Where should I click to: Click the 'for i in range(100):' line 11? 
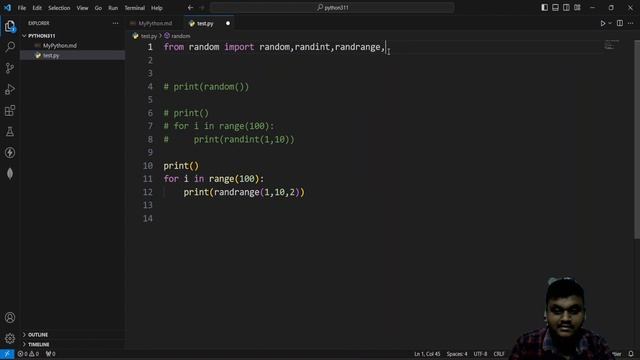coord(214,179)
